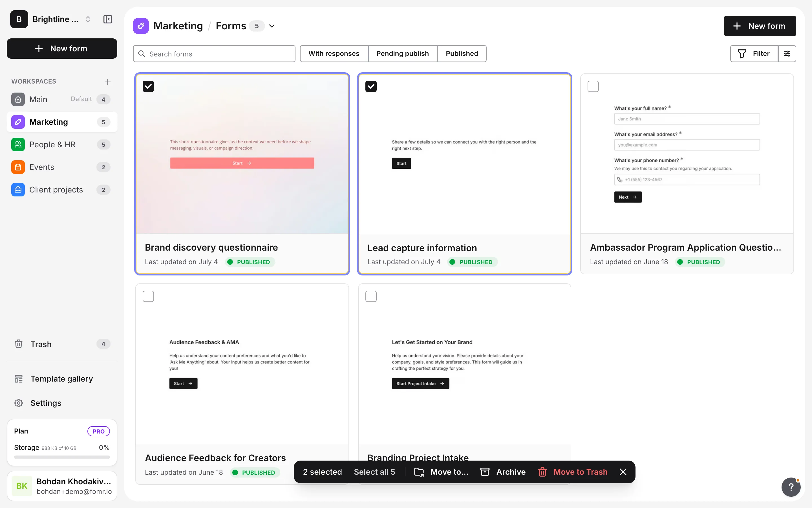This screenshot has height=508, width=812.
Task: Click the People & HR workspace icon
Action: click(x=18, y=144)
